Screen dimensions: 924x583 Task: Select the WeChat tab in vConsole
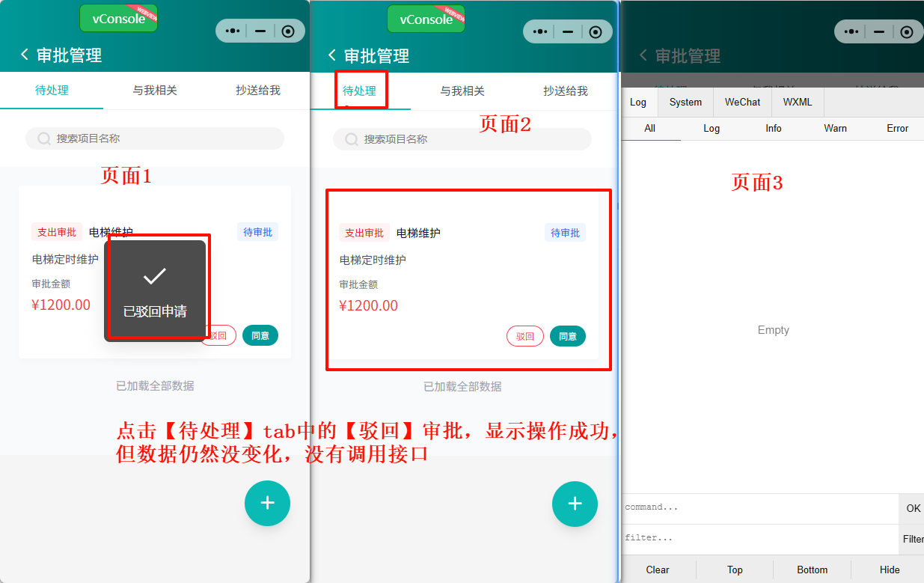pyautogui.click(x=741, y=102)
